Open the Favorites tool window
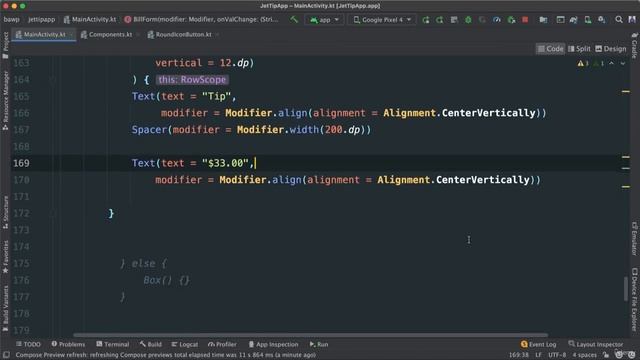Viewport: 640px width, 360px height. pos(5,256)
